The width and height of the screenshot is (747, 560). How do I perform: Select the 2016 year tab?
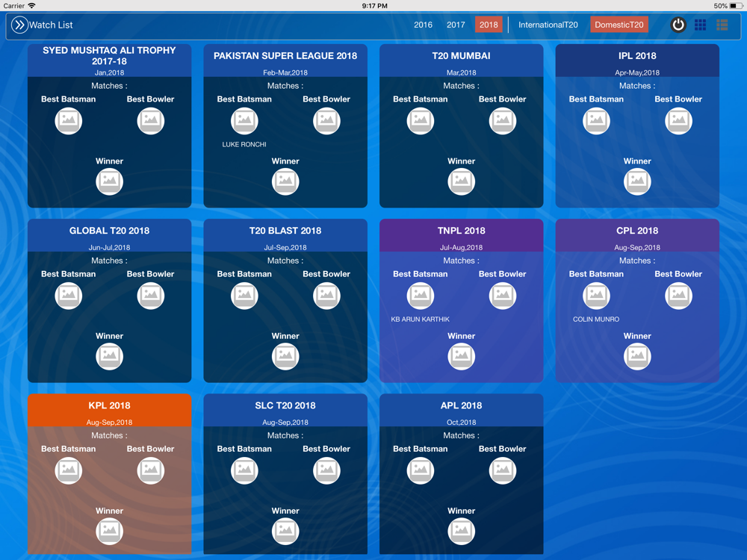pos(423,25)
